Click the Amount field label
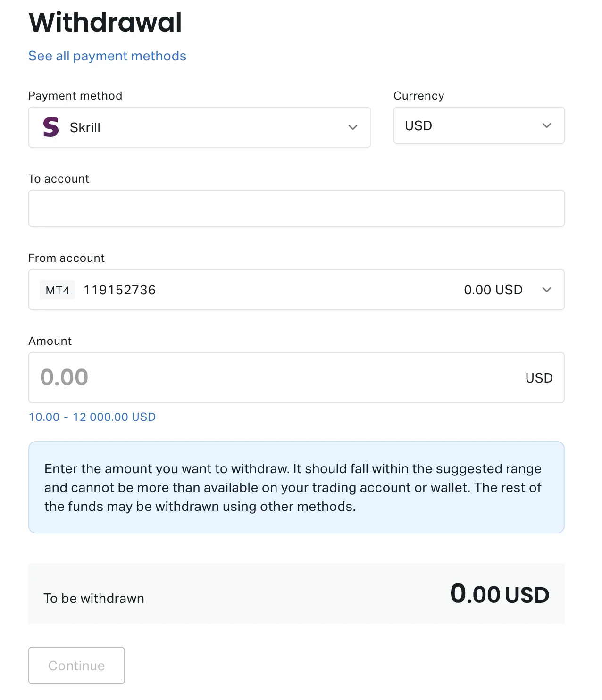The image size is (602, 700). pyautogui.click(x=50, y=341)
